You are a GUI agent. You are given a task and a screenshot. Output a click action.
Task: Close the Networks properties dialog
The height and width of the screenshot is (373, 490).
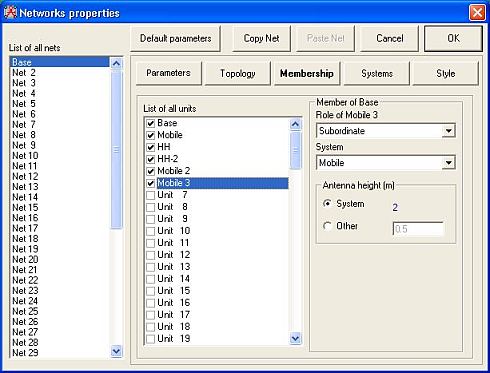(x=477, y=13)
